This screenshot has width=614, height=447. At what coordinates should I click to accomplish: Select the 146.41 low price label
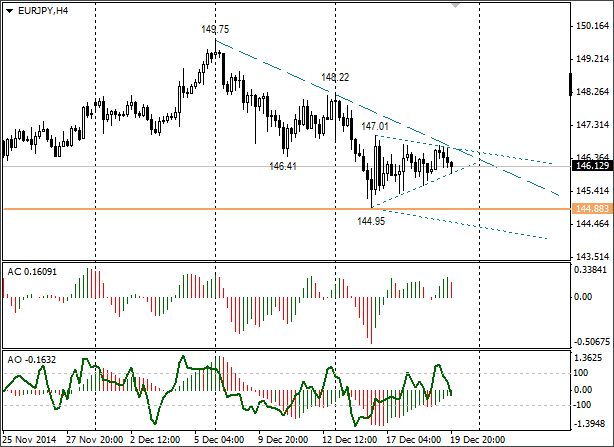coord(283,166)
